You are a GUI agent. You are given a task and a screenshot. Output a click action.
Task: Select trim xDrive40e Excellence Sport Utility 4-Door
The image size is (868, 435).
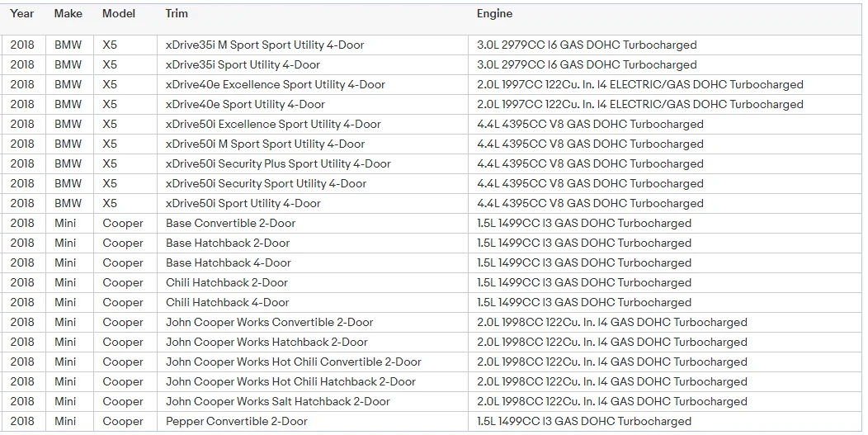pyautogui.click(x=275, y=85)
